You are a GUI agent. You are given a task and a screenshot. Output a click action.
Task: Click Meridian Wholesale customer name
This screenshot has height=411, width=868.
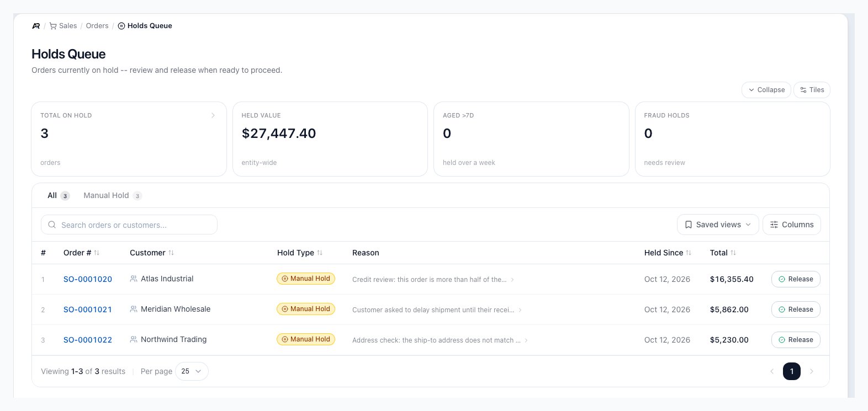click(176, 309)
